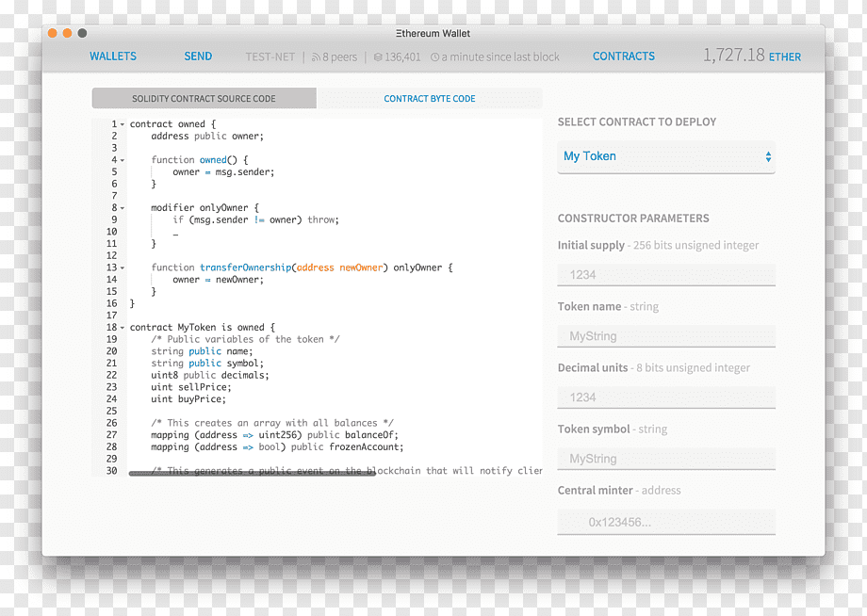The width and height of the screenshot is (867, 616).
Task: Click the block number stack icon
Action: [378, 57]
